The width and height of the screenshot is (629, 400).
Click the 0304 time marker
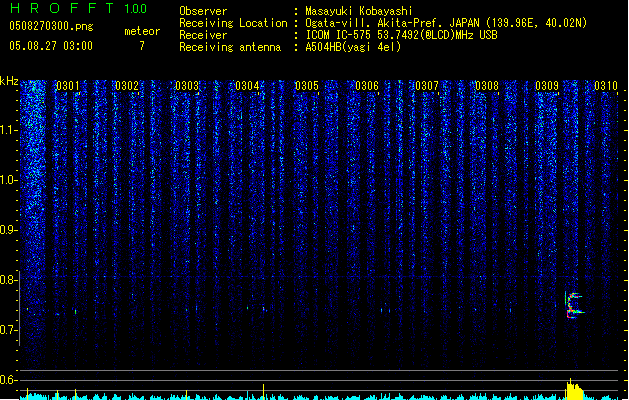point(247,86)
